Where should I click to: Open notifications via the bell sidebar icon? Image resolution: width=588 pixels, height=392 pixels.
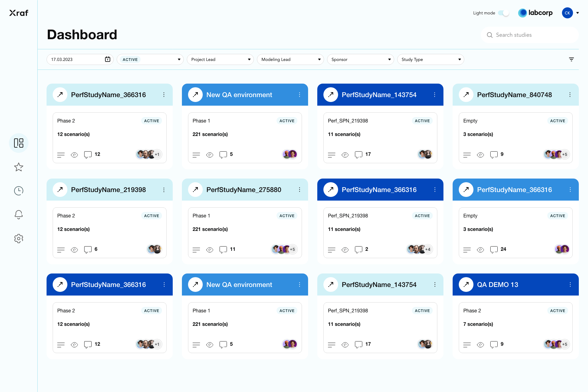[19, 215]
